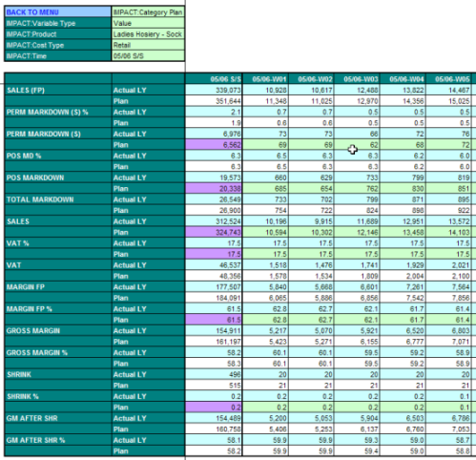Select the Total Markdown Actual LY cell 26,549
Image resolution: width=476 pixels, height=460 pixels.
pos(214,199)
